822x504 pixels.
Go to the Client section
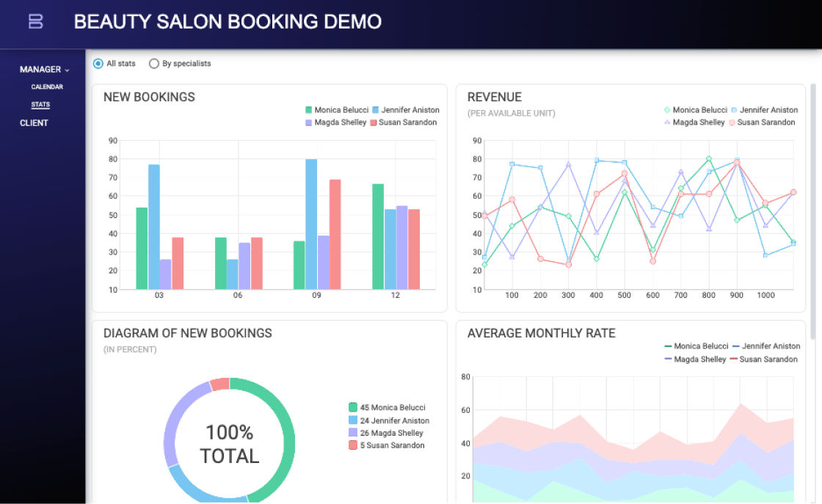pyautogui.click(x=34, y=123)
